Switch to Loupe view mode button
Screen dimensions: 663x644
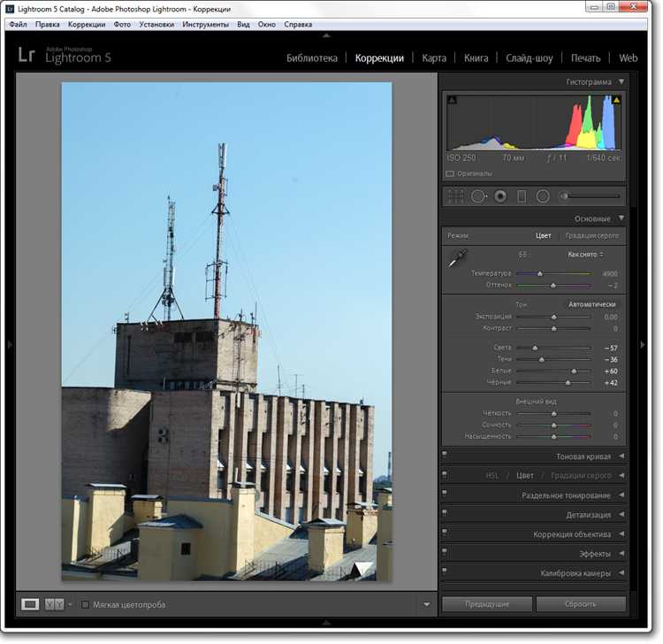30,605
